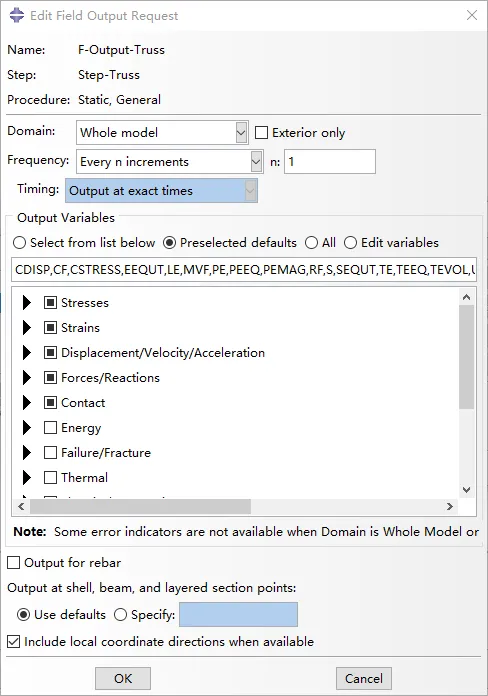Enable the Exterior only checkbox
Image resolution: width=488 pixels, height=696 pixels.
pyautogui.click(x=262, y=133)
